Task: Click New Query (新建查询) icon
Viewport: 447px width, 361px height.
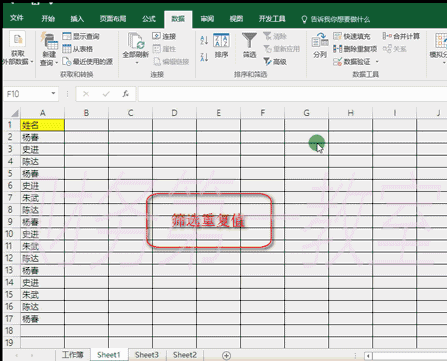Action: click(x=49, y=41)
